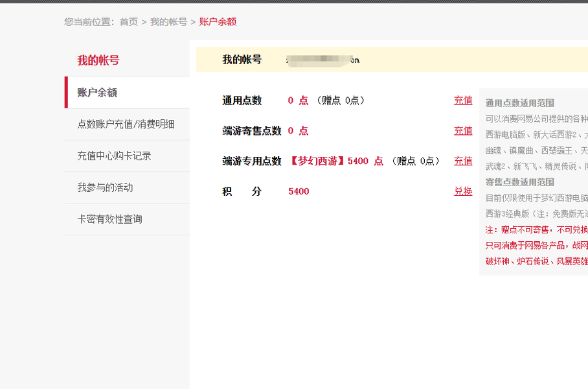The width and height of the screenshot is (588, 389).
Task: Click the 积分 value 5400
Action: tap(299, 191)
